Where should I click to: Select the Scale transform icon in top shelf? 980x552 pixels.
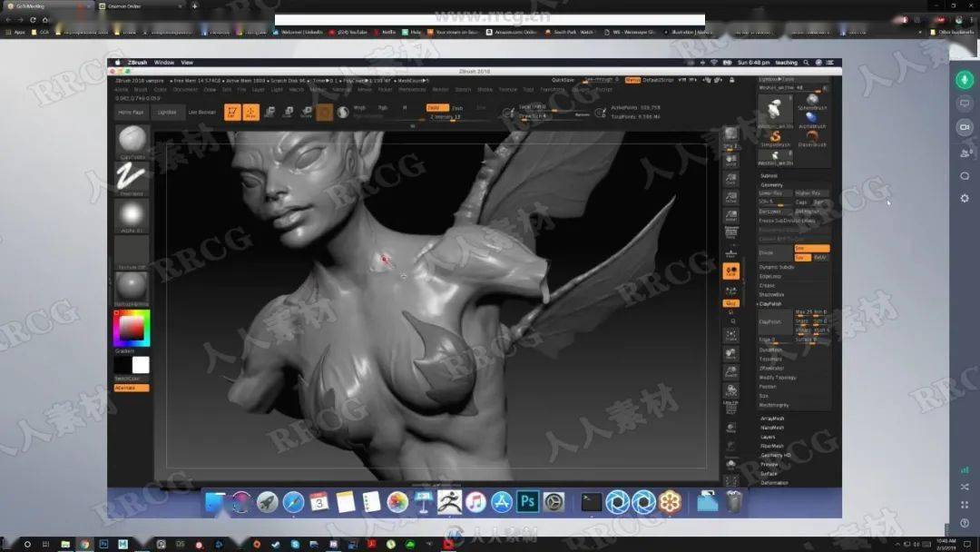pos(289,112)
